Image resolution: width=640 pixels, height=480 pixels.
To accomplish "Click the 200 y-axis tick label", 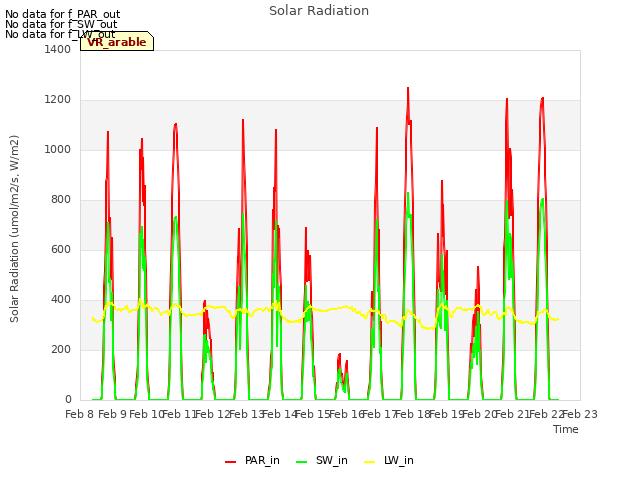I will (61, 349).
